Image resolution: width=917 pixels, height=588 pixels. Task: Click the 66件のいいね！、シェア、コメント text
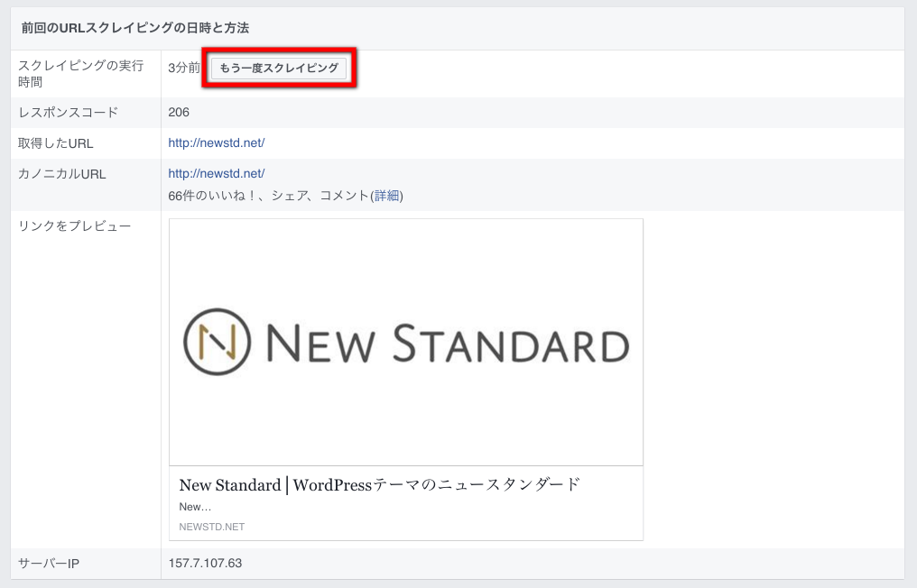pos(269,196)
